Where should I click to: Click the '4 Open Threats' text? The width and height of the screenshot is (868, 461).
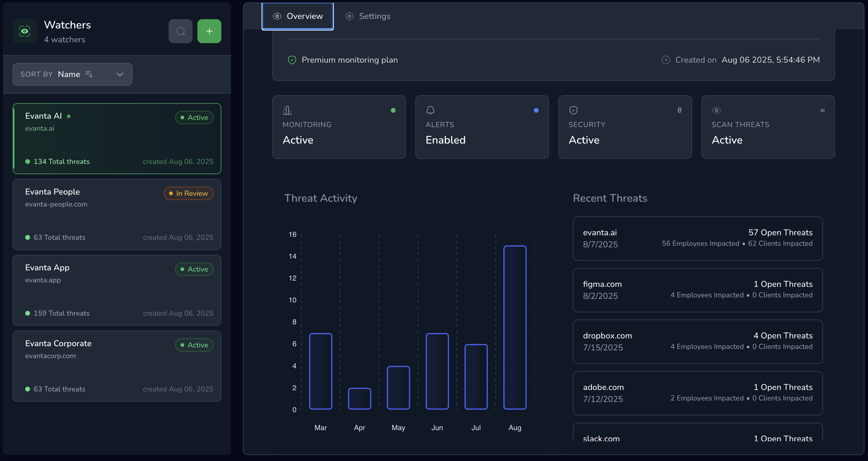(x=783, y=335)
